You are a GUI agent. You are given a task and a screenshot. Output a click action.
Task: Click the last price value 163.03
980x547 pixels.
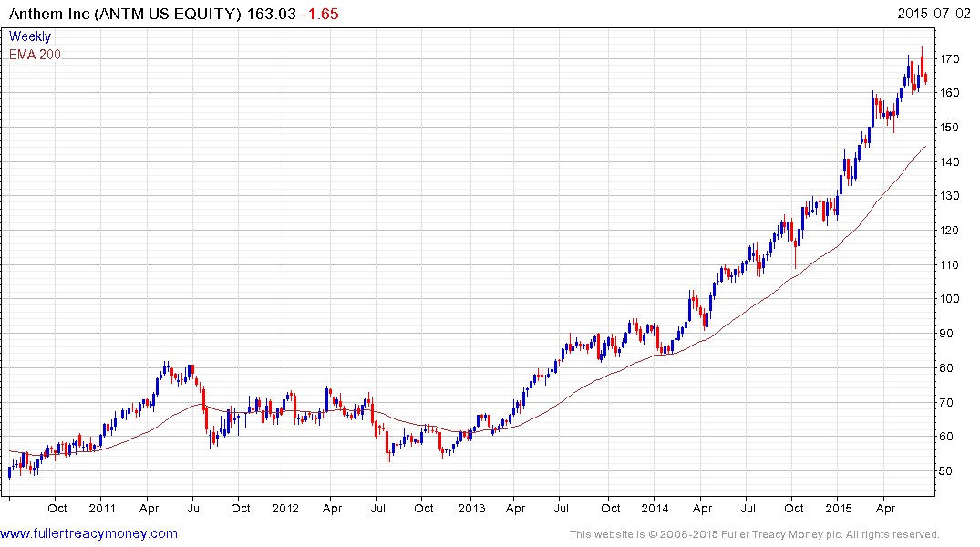click(x=272, y=14)
